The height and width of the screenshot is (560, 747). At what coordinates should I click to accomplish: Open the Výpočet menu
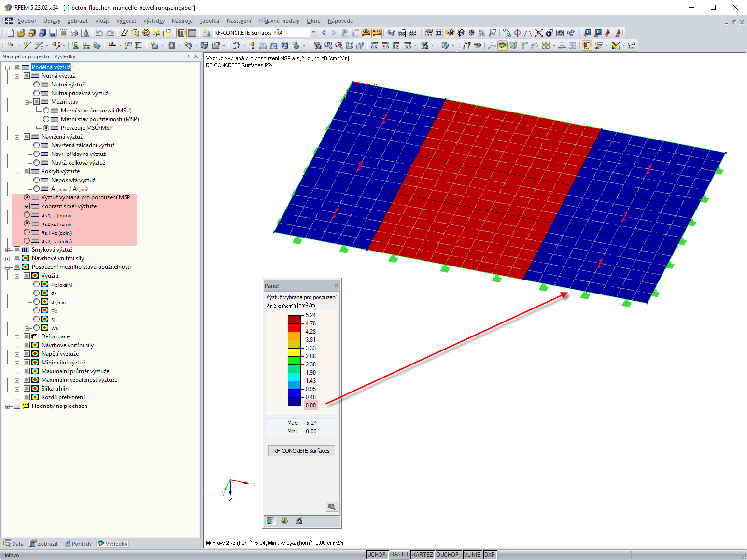pyautogui.click(x=126, y=21)
